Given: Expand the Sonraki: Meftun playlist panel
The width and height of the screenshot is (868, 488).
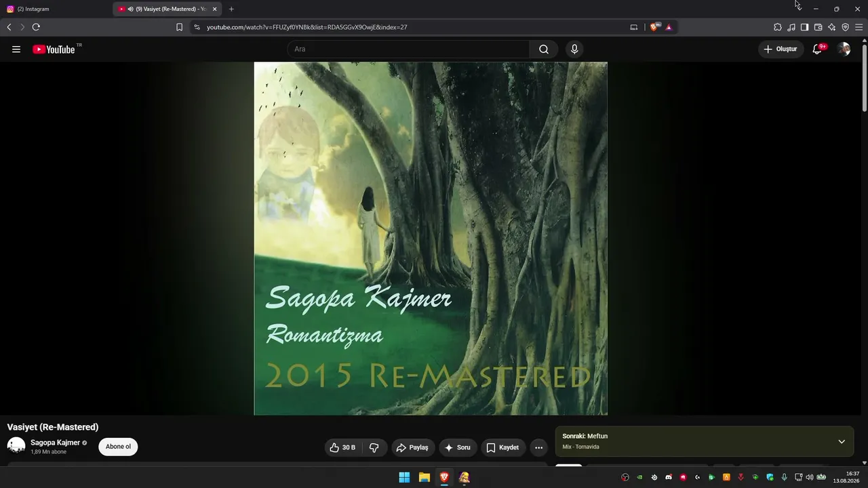Looking at the screenshot, I should pyautogui.click(x=842, y=442).
